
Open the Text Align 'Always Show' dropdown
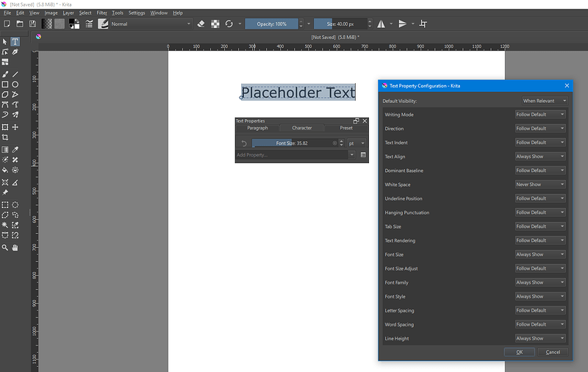(x=540, y=157)
